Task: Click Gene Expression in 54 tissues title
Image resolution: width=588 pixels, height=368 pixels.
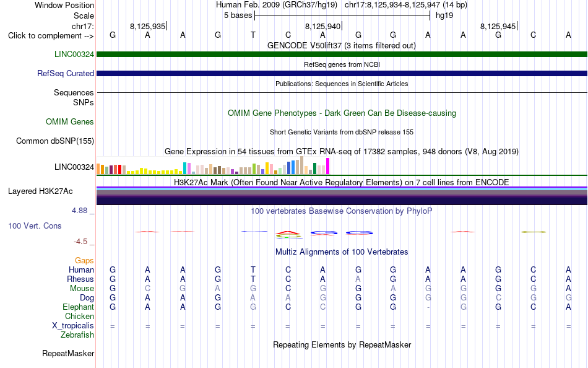Action: coord(342,151)
